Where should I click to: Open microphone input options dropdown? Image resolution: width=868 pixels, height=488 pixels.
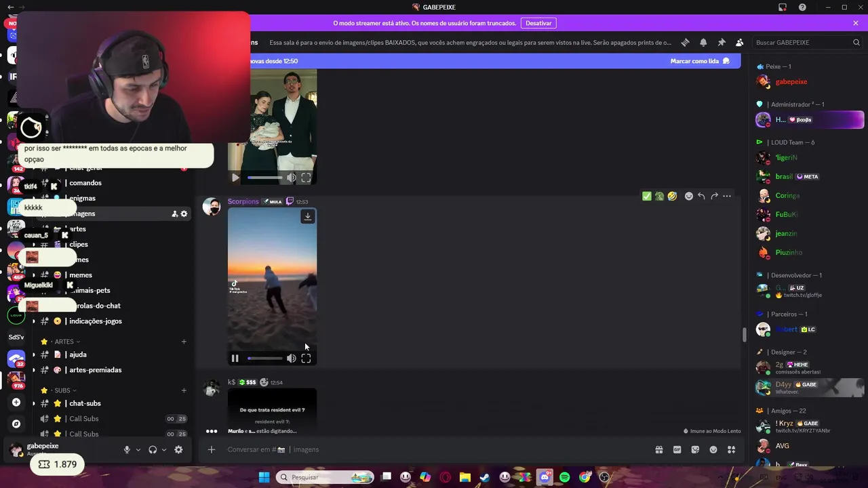click(x=138, y=449)
